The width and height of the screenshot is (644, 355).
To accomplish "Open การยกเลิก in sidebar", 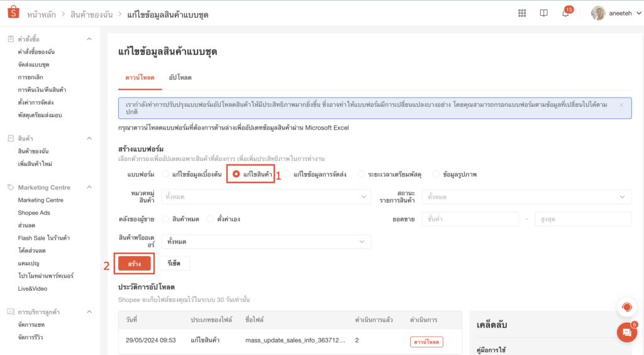I will (x=30, y=77).
